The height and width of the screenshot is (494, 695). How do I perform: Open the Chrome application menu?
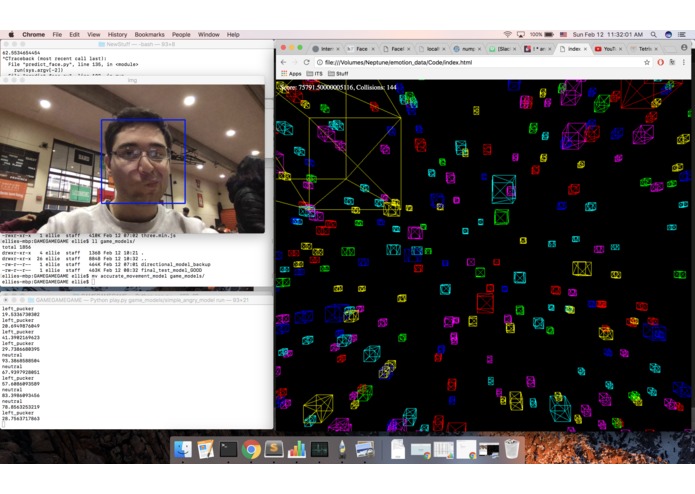tap(33, 34)
